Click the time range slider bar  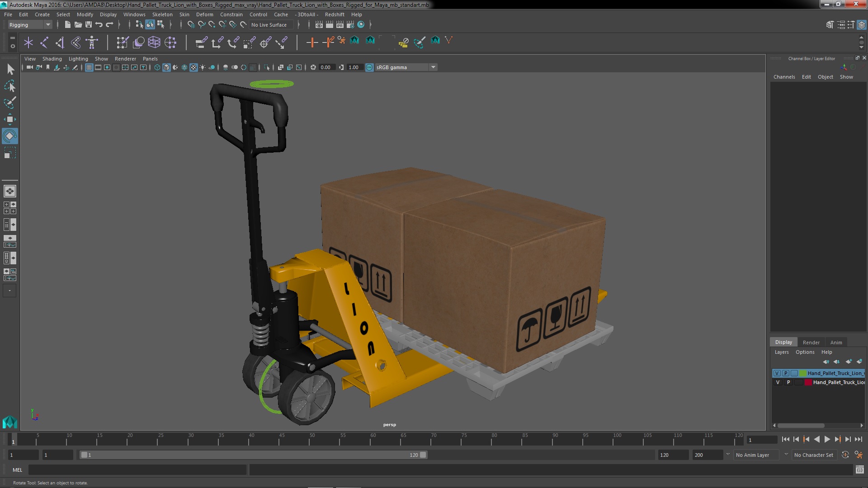point(253,455)
